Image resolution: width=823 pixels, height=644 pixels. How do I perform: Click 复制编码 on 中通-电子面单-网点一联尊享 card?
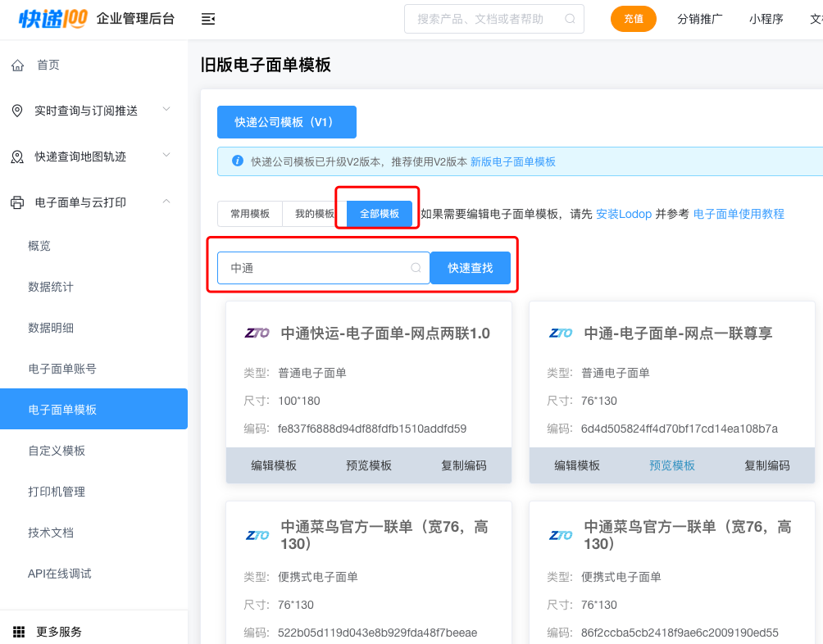coord(766,465)
